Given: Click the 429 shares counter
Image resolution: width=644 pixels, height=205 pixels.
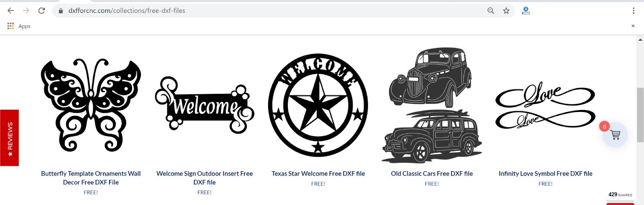Looking at the screenshot, I should [620, 195].
